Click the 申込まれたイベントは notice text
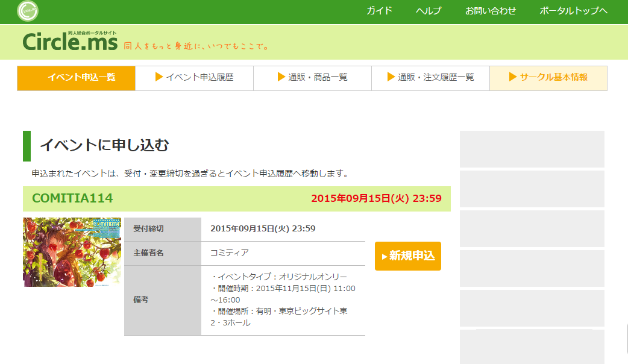628x364 pixels. (x=190, y=174)
